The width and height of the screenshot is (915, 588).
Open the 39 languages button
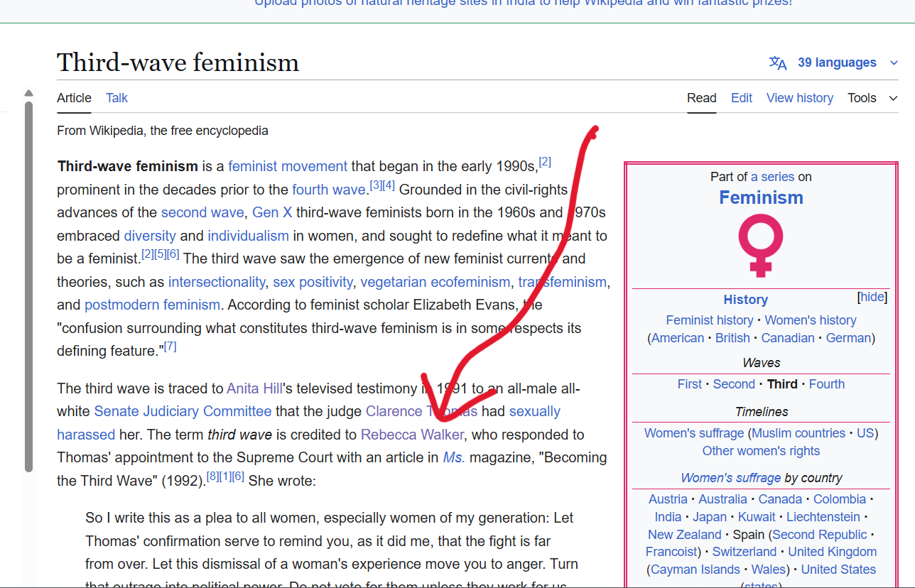[x=837, y=62]
